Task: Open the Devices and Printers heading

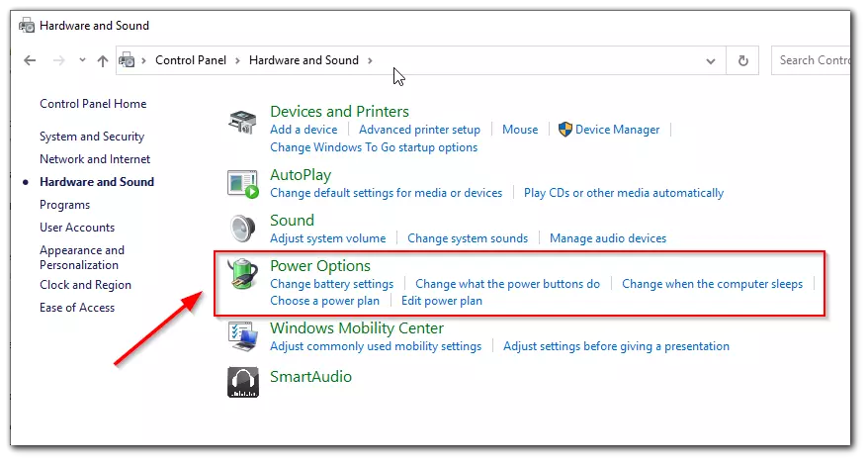Action: point(339,112)
